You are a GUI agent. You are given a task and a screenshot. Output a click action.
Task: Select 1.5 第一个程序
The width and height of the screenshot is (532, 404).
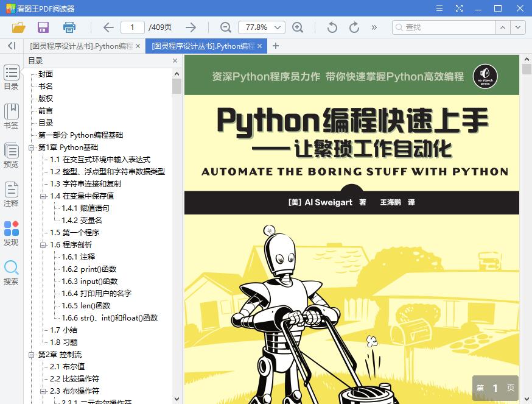pyautogui.click(x=75, y=233)
